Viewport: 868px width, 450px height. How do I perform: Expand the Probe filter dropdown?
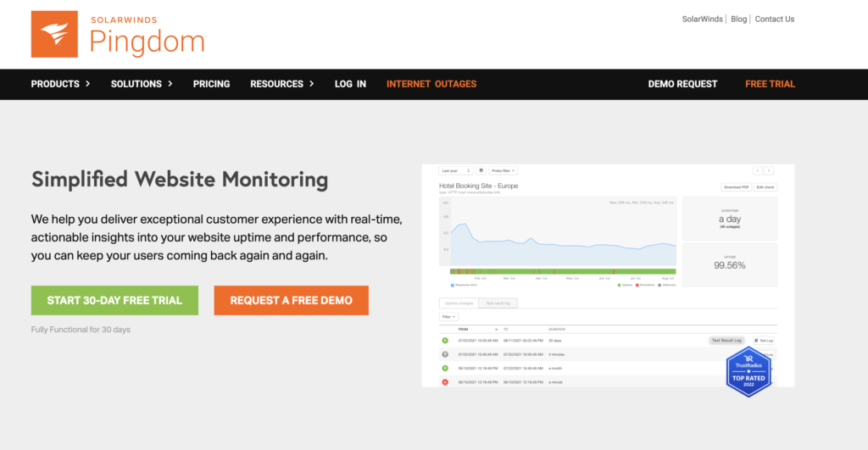[504, 170]
